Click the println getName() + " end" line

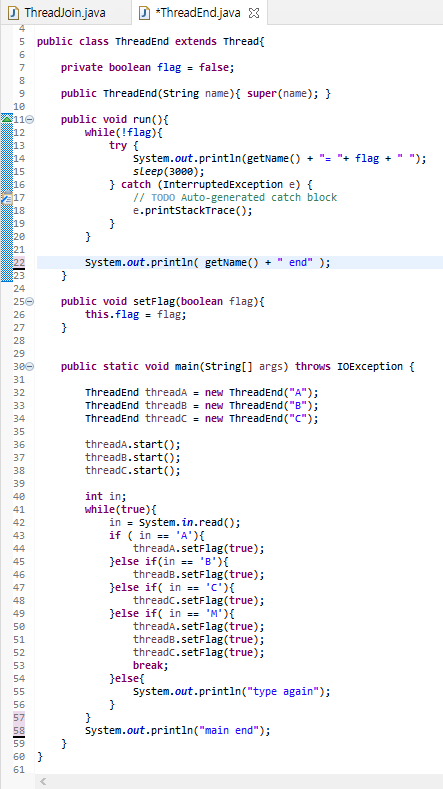click(x=208, y=263)
